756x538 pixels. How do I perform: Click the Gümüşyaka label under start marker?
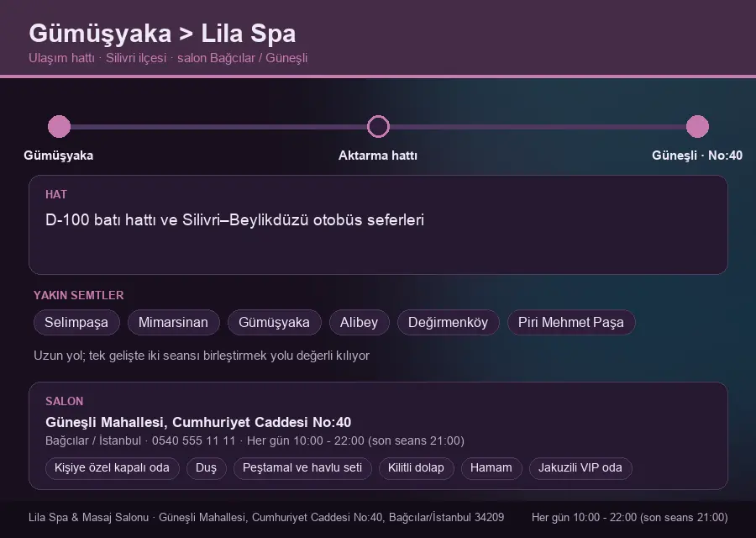pyautogui.click(x=58, y=156)
